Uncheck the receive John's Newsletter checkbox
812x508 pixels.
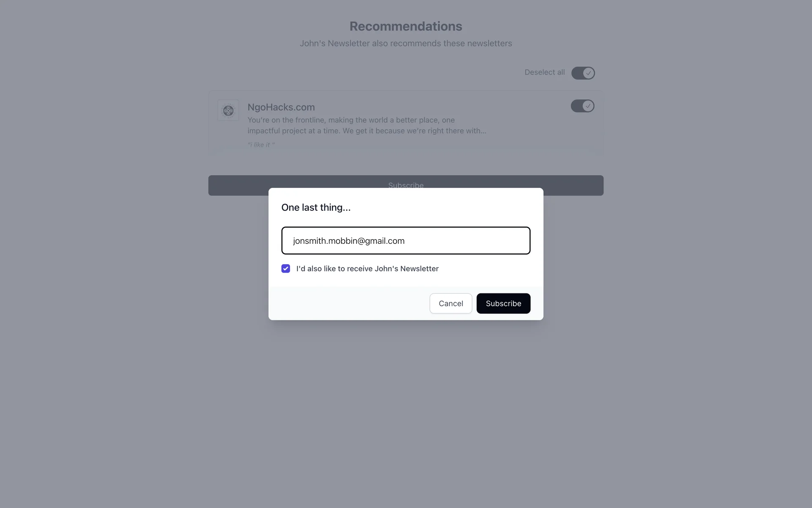(285, 269)
